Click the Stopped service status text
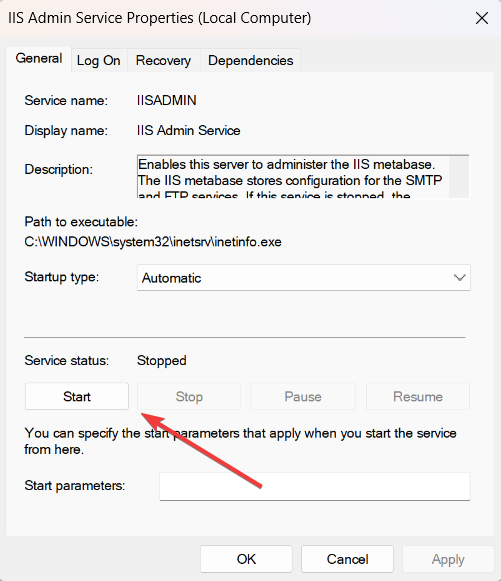 tap(162, 361)
